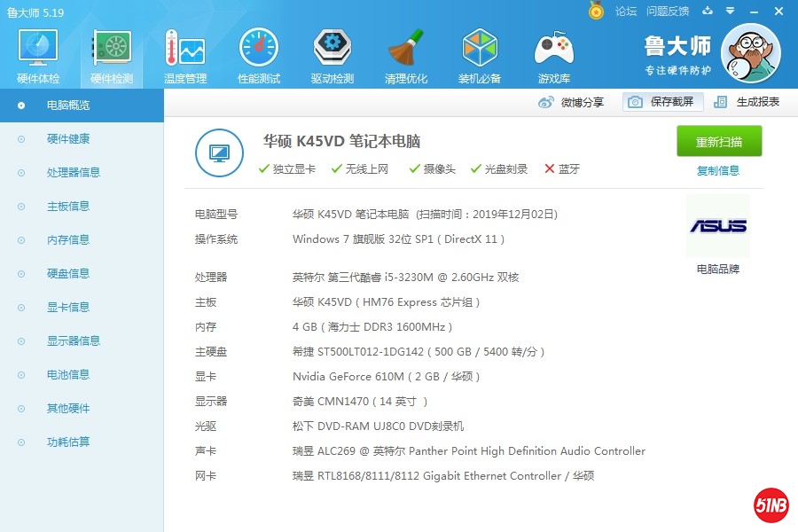
Task: Click 问题反馈 feedback link
Action: pyautogui.click(x=668, y=12)
